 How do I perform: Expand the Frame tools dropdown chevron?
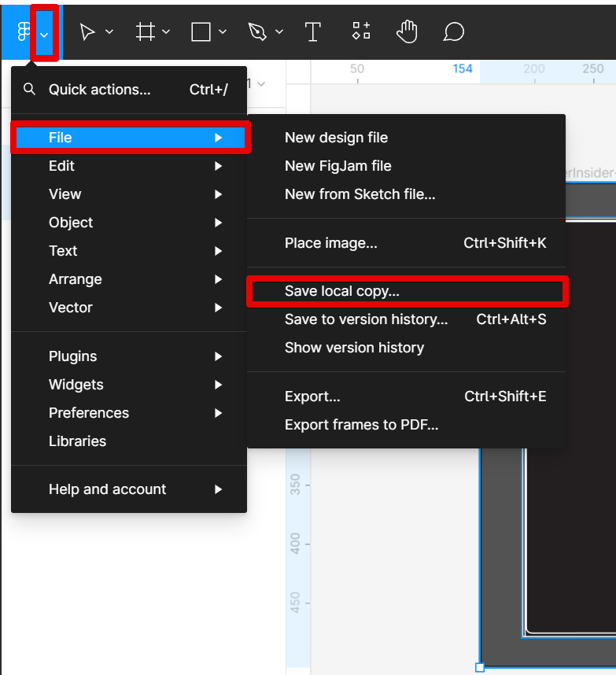(x=166, y=32)
